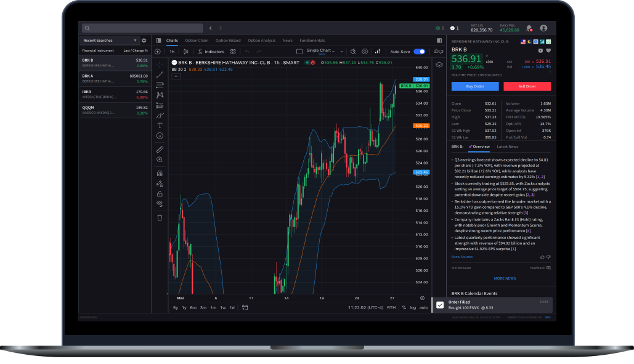Select the crosshair cursor tool

pos(160,65)
